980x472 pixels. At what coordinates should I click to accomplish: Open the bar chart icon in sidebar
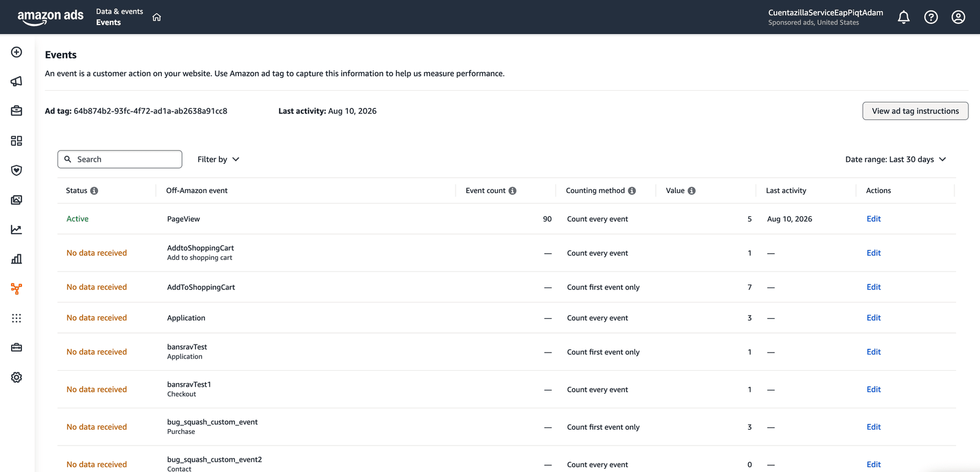point(17,259)
